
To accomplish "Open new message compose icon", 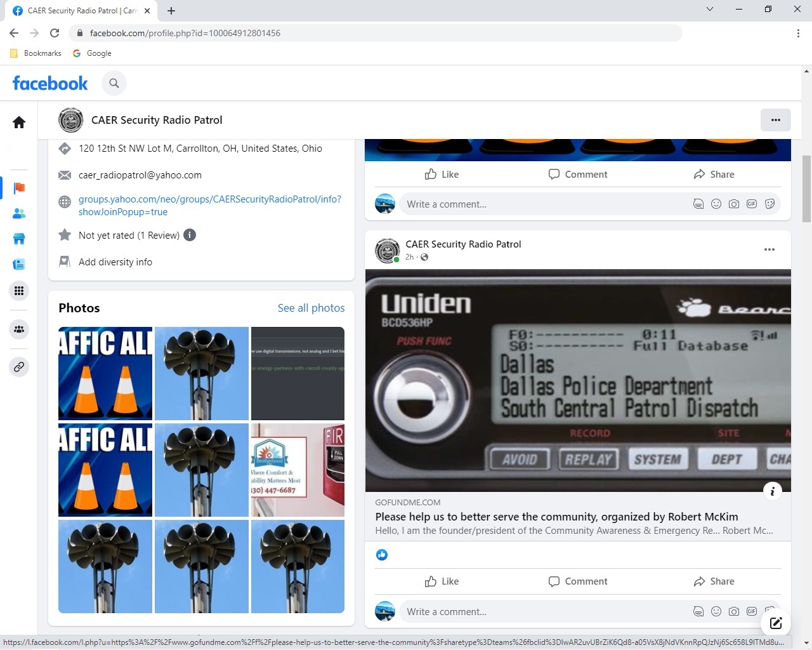I will click(x=776, y=623).
